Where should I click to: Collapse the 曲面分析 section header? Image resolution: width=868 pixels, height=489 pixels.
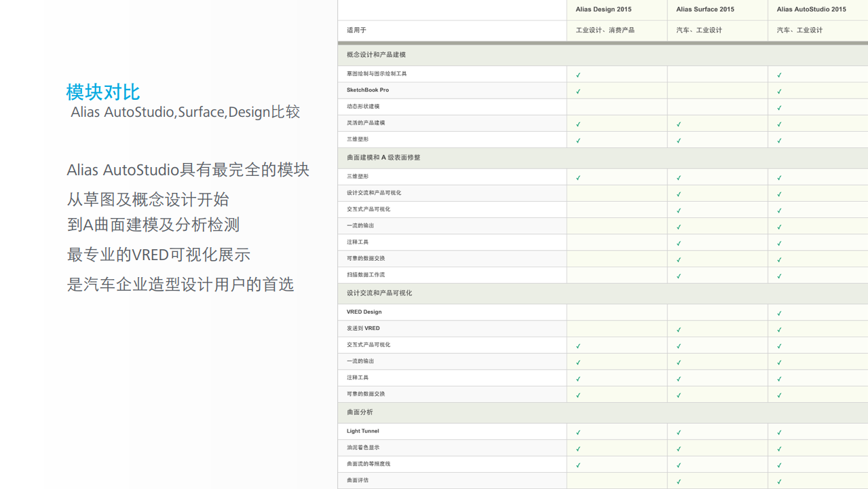[x=360, y=412]
